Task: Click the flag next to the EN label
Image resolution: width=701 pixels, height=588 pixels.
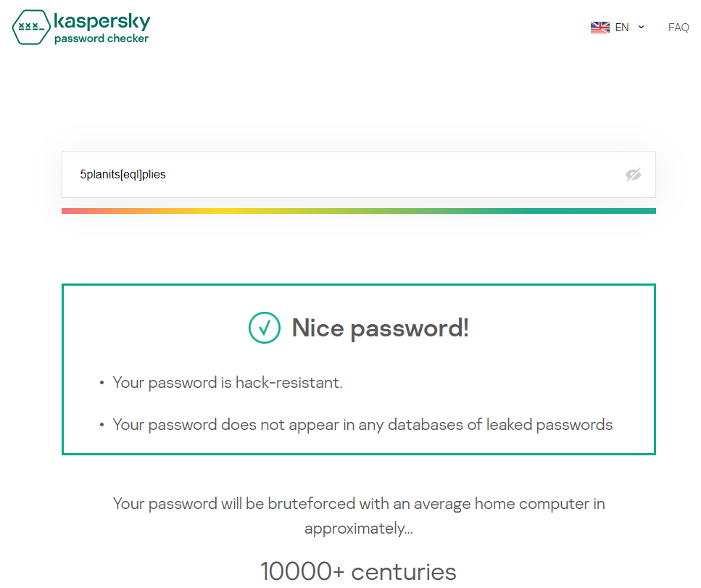Action: point(600,27)
